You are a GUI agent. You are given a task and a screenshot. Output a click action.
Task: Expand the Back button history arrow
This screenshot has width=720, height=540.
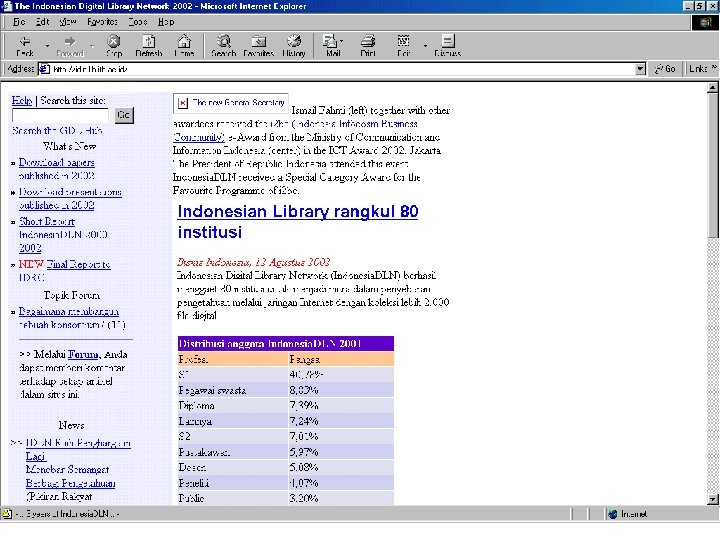[x=47, y=46]
